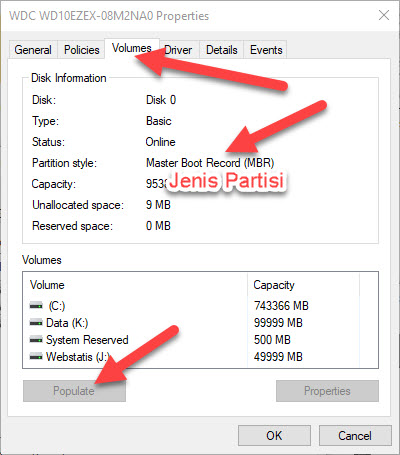The image size is (400, 455).
Task: Click the WDC WD10EZEX-08M2NA0 Properties title
Action: coord(109,16)
